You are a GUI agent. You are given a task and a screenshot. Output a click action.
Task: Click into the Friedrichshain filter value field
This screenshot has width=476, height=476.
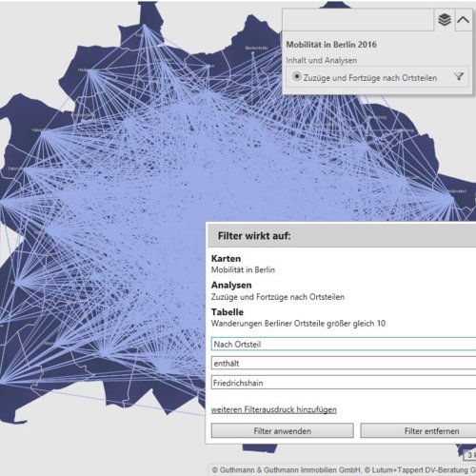click(x=344, y=383)
